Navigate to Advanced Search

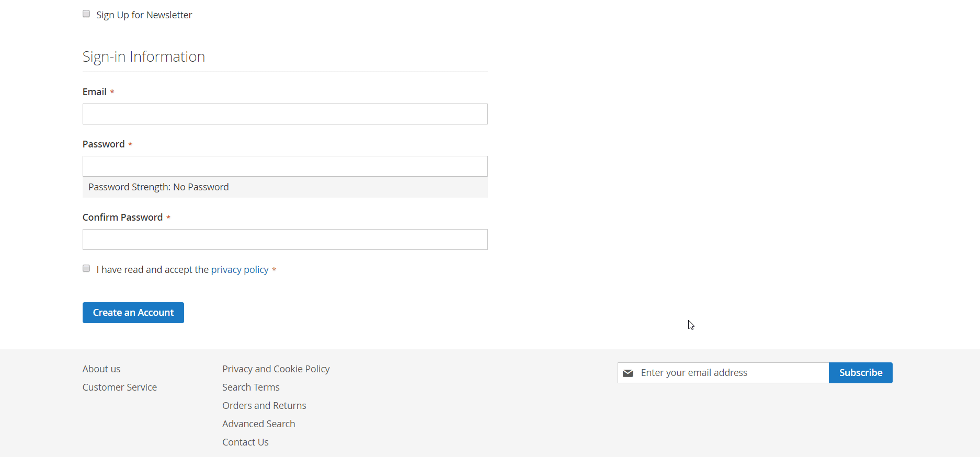(x=259, y=424)
